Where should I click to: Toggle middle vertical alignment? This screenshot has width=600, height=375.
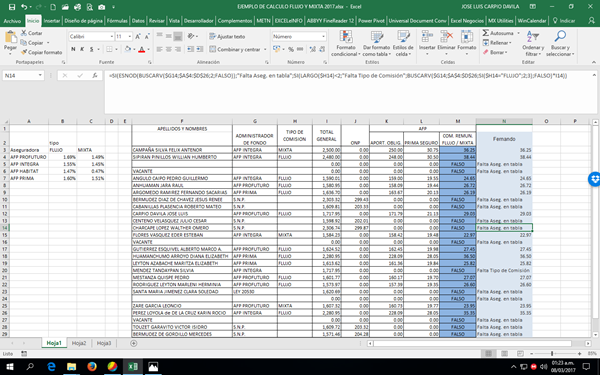[x=169, y=36]
